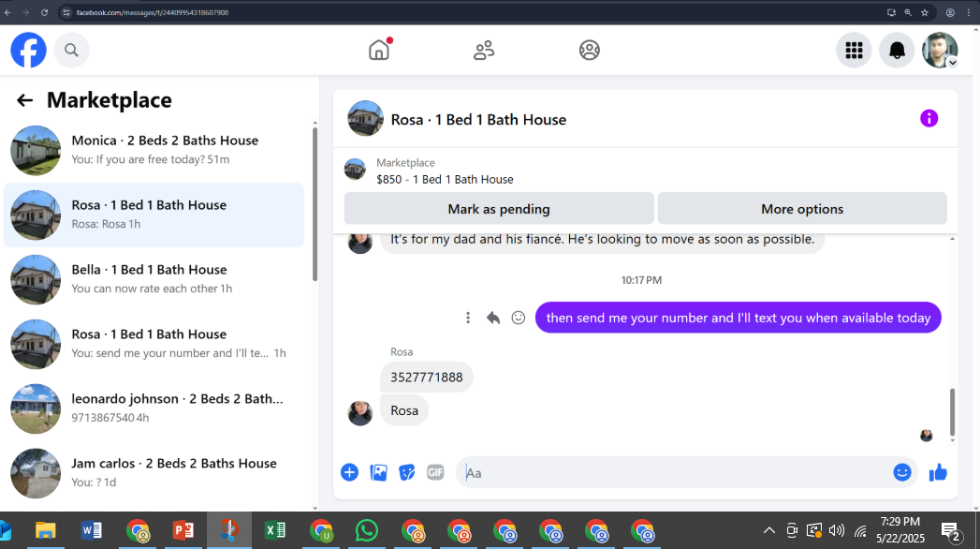Image resolution: width=980 pixels, height=549 pixels.
Task: Open more actions for the sent message
Action: click(x=467, y=318)
